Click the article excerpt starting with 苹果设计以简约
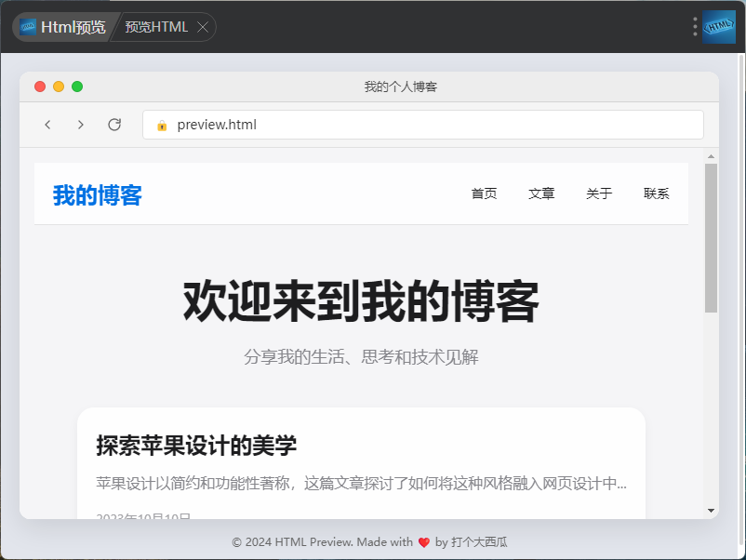This screenshot has height=560, width=746. (362, 484)
